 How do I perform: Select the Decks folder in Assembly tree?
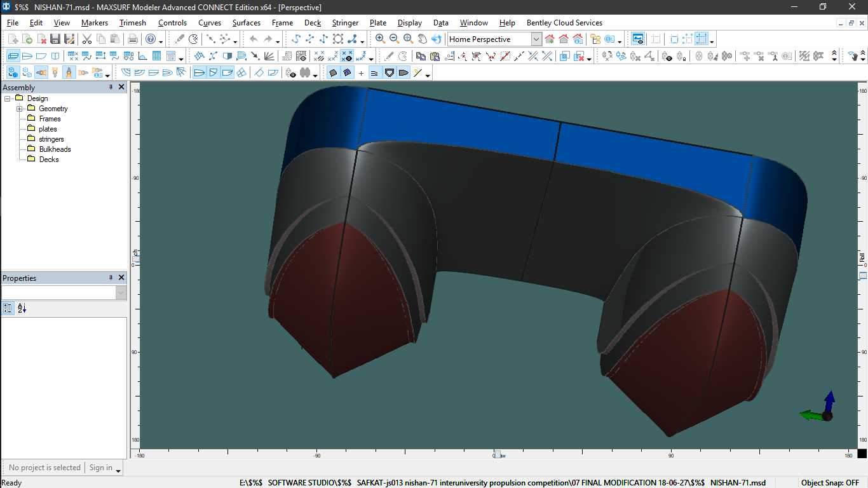49,159
